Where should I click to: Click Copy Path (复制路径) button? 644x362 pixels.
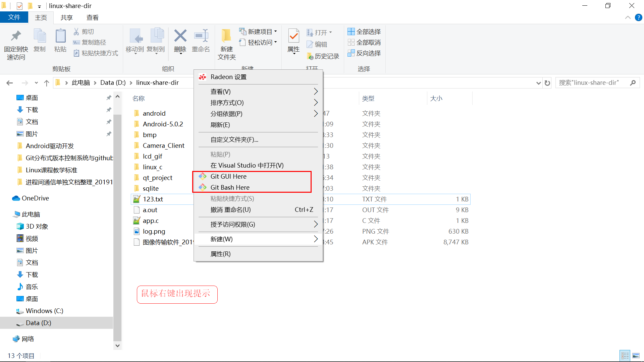click(x=90, y=42)
